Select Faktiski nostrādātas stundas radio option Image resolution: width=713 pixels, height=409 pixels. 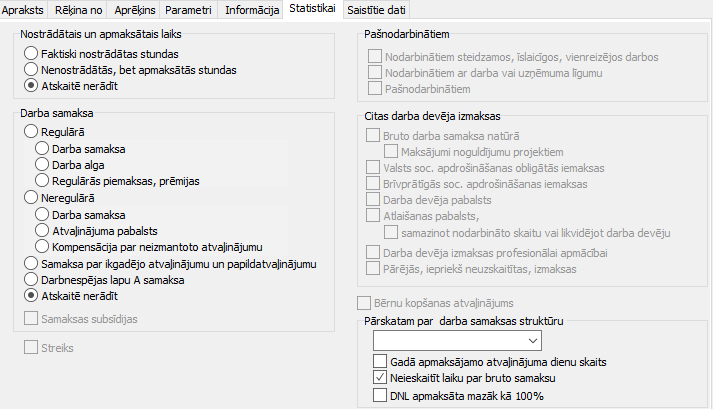pyautogui.click(x=32, y=52)
